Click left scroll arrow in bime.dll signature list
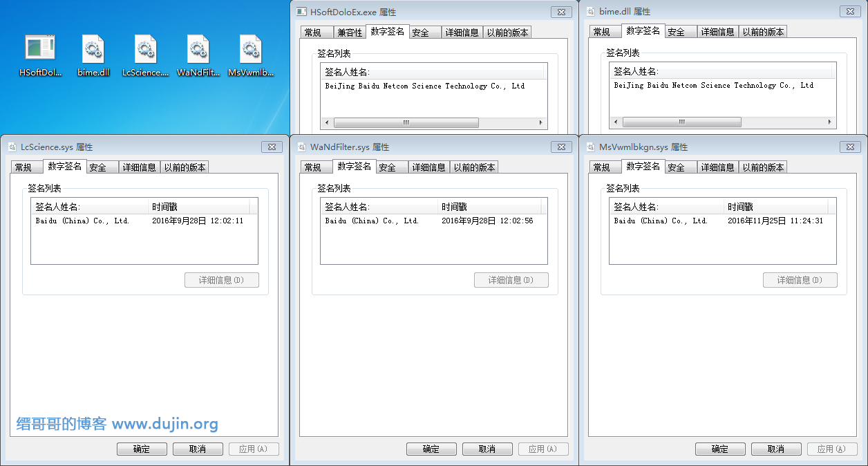The image size is (868, 466). (x=616, y=122)
